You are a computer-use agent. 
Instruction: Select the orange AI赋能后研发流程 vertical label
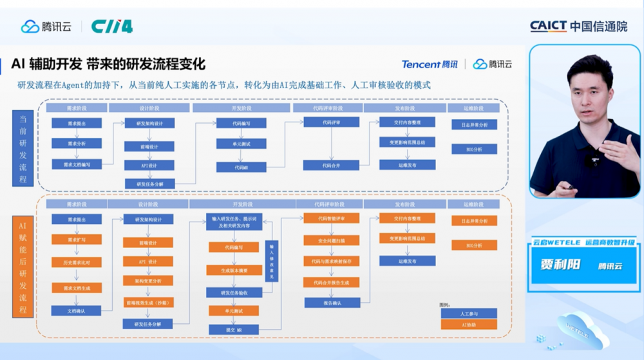click(x=23, y=265)
